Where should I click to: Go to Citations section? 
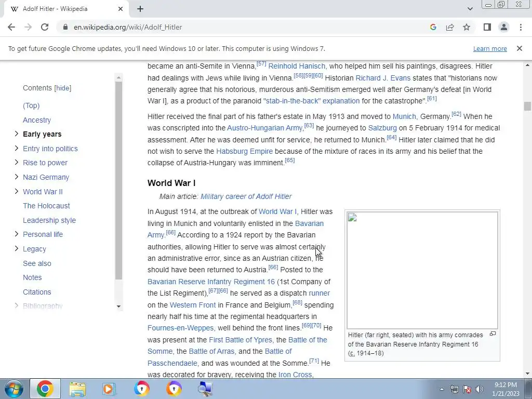(37, 292)
